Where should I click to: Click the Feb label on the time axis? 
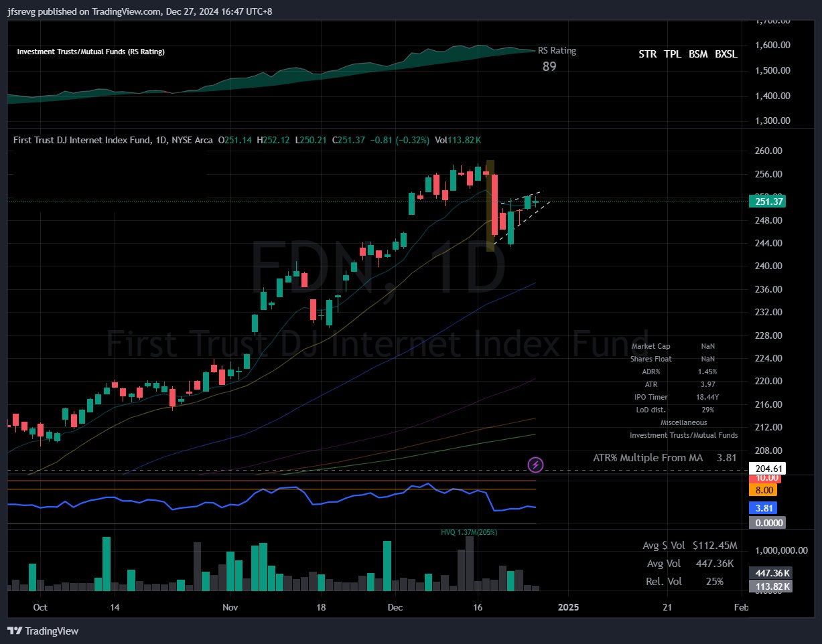pos(741,607)
